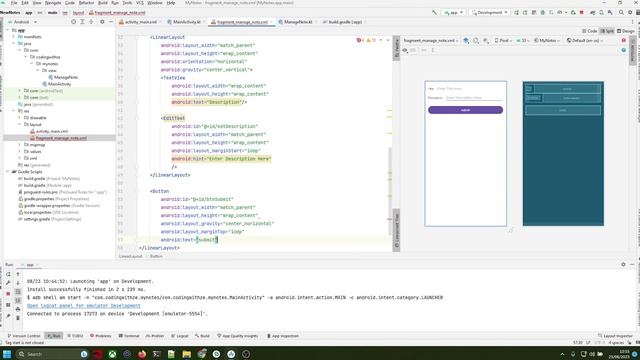Open Problems tool window
Image resolution: width=640 pixels, height=360 pixels.
[100, 336]
